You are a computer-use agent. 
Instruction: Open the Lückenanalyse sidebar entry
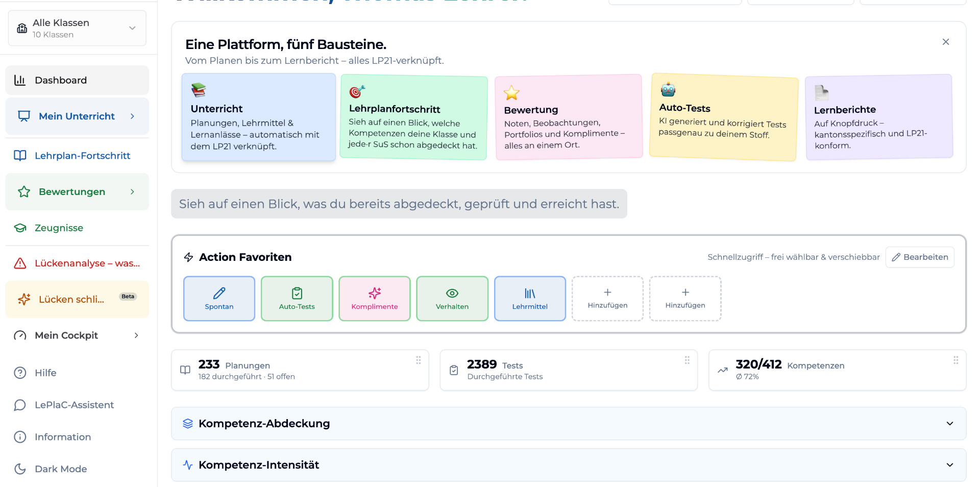[x=77, y=263]
